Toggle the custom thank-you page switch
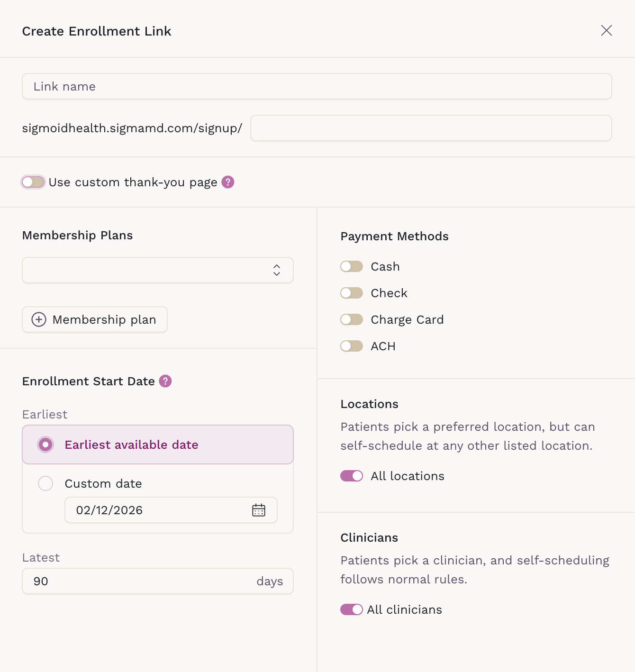Image resolution: width=635 pixels, height=672 pixels. pos(33,182)
